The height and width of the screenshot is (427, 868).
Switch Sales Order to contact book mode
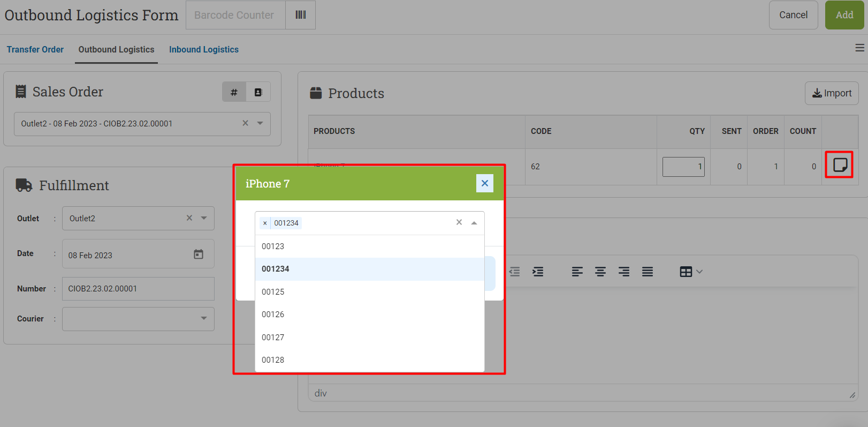coord(258,92)
